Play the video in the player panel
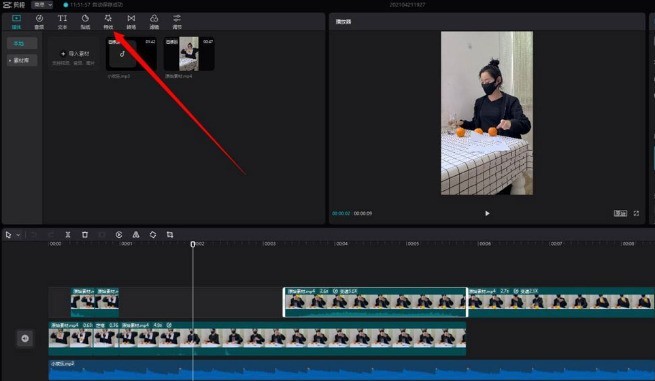The height and width of the screenshot is (381, 655). [x=487, y=213]
